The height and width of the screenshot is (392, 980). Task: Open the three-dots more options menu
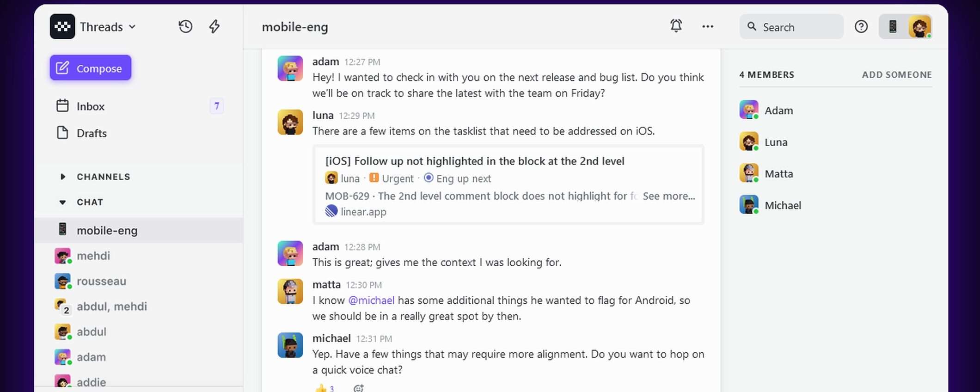point(708,27)
